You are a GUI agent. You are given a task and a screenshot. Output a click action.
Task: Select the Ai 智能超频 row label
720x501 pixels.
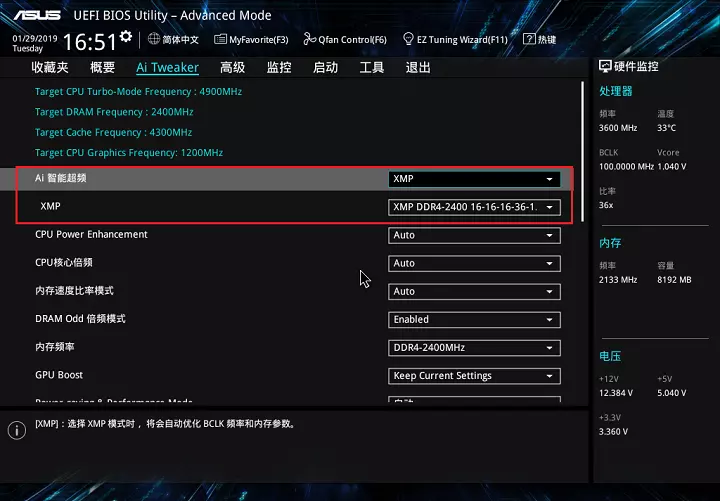pos(61,178)
